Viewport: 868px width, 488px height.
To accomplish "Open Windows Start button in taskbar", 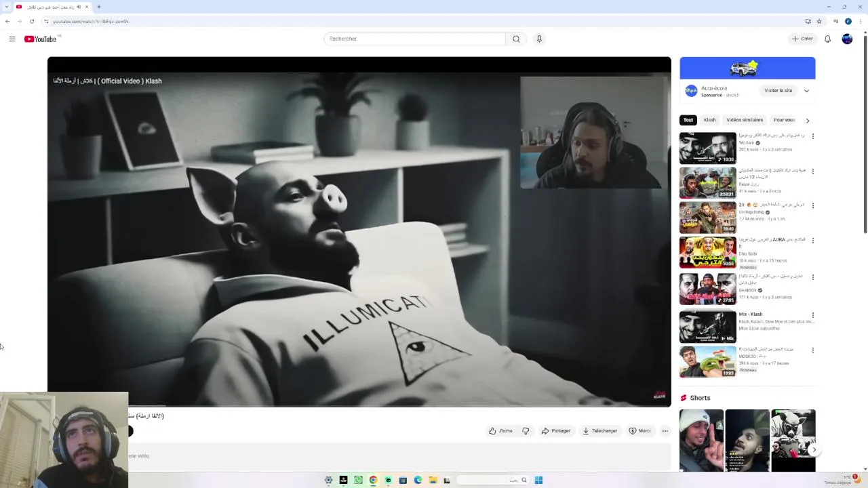I will click(538, 480).
